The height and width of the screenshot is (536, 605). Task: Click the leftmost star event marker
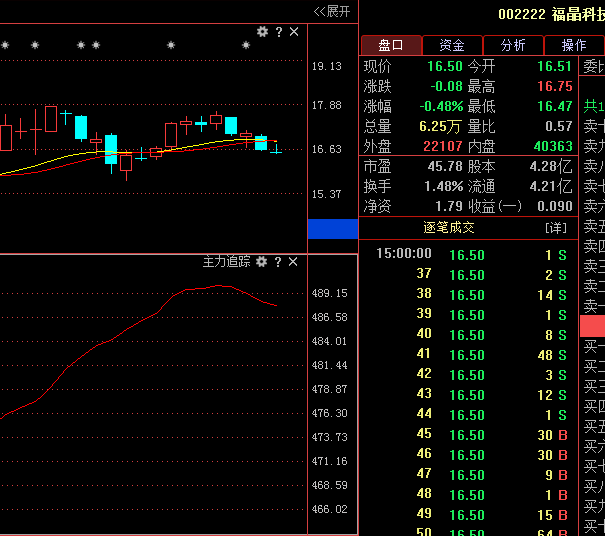tap(5, 45)
